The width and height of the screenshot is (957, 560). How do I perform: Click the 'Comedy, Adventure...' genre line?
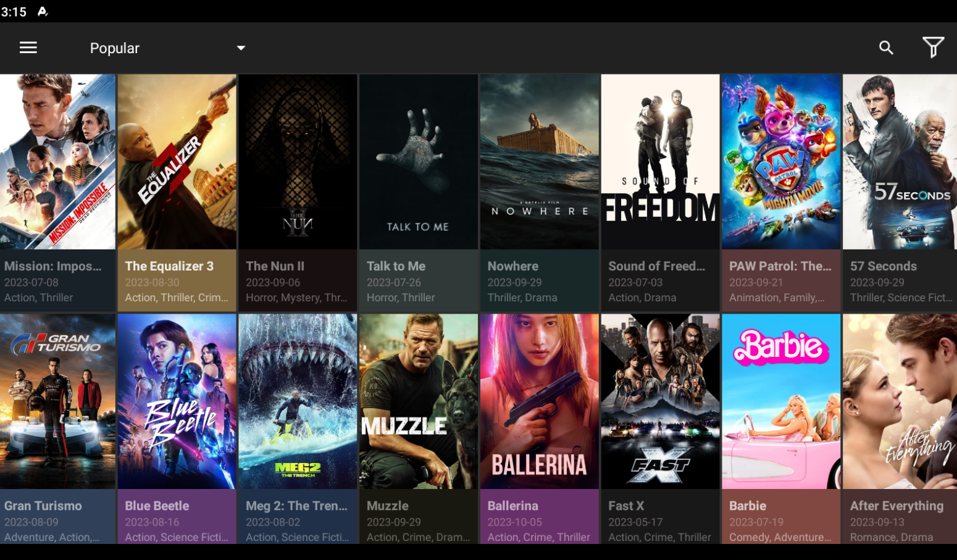point(780,537)
